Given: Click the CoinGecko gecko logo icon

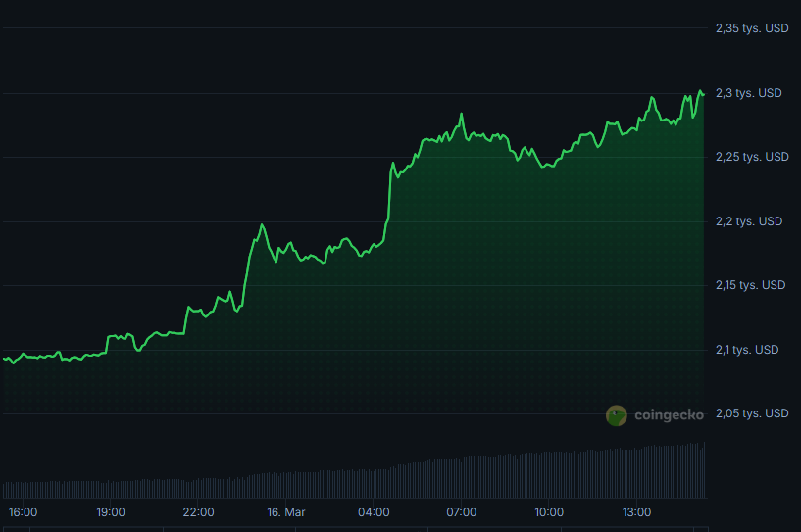Looking at the screenshot, I should coord(616,415).
